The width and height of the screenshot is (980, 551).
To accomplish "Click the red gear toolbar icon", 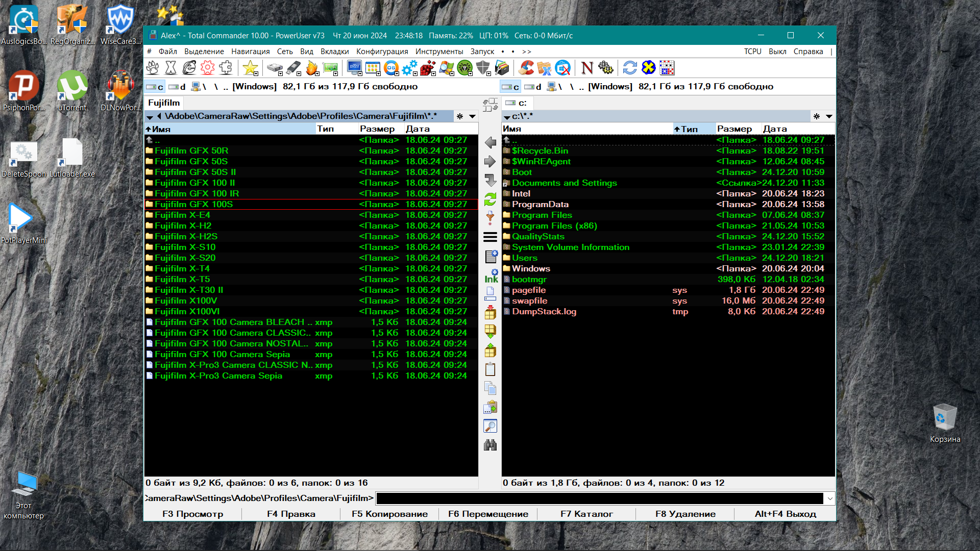I will [207, 68].
